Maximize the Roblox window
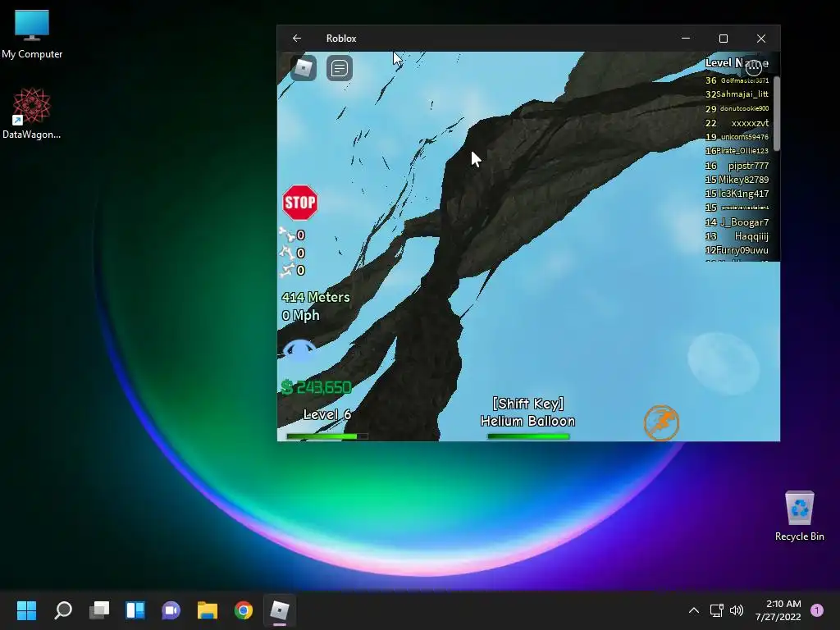The height and width of the screenshot is (630, 840). pos(724,39)
